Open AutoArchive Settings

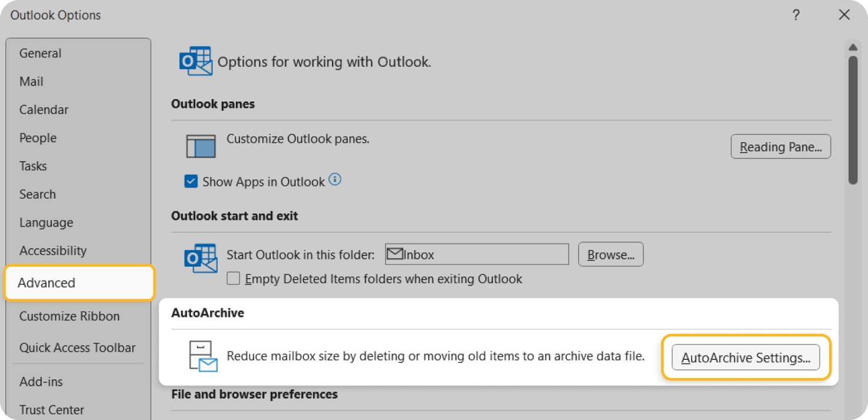point(745,357)
